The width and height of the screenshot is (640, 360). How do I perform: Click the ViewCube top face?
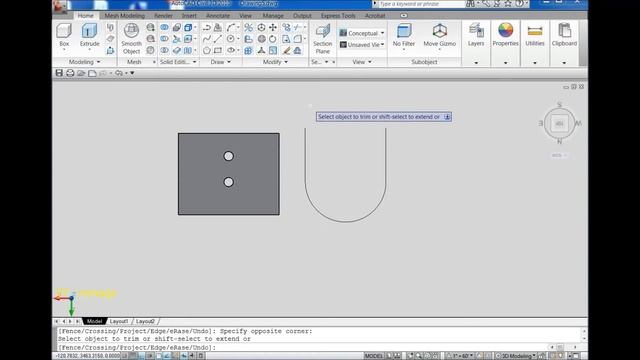tap(559, 123)
